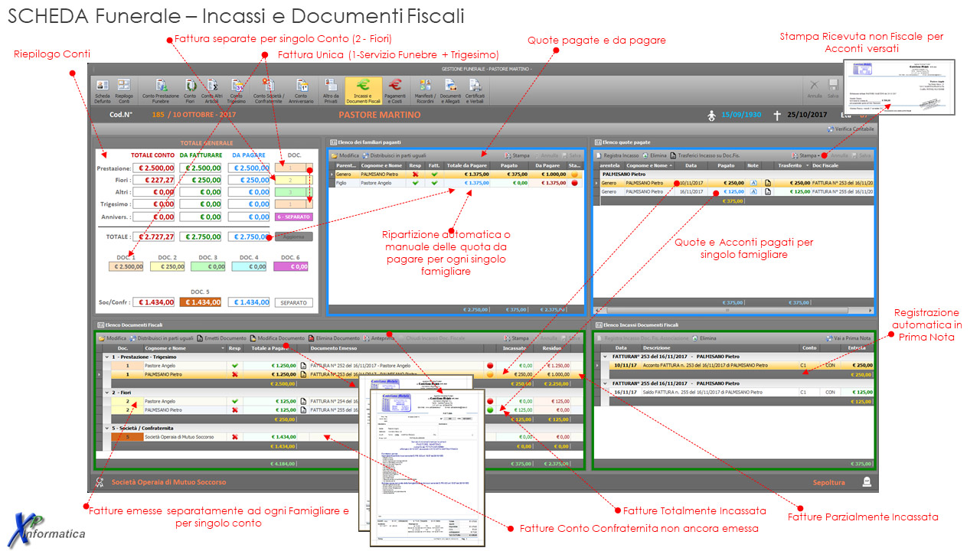Click the Annulla icon in the main toolbar
Screen dimensions: 980x551
[814, 90]
